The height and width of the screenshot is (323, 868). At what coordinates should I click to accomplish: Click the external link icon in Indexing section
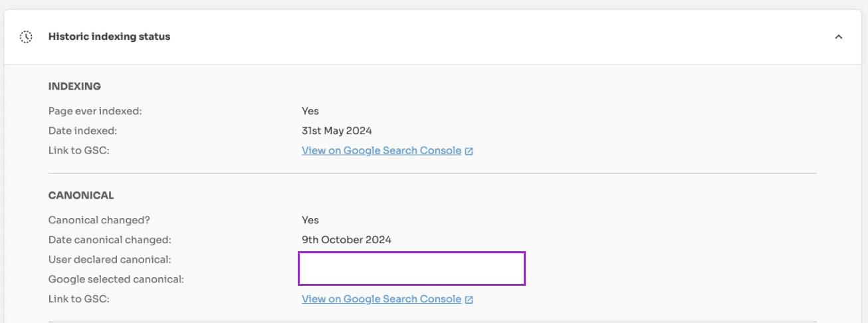(x=469, y=152)
